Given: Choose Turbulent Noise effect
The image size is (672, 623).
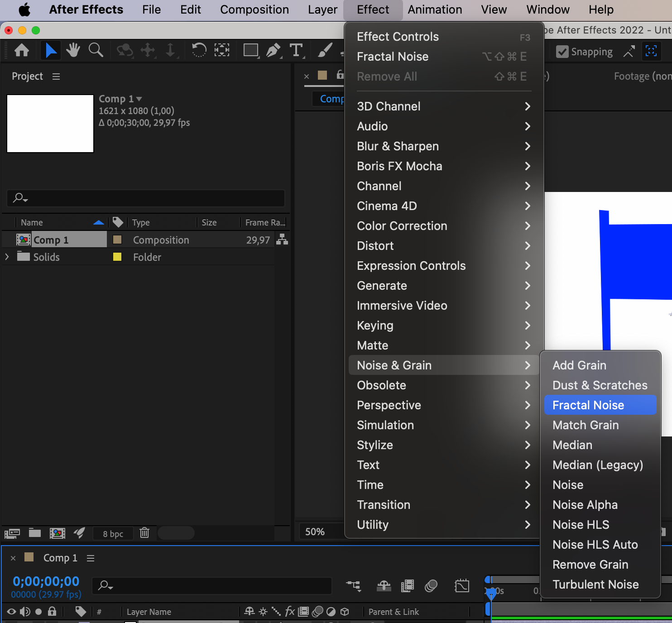Looking at the screenshot, I should point(600,585).
